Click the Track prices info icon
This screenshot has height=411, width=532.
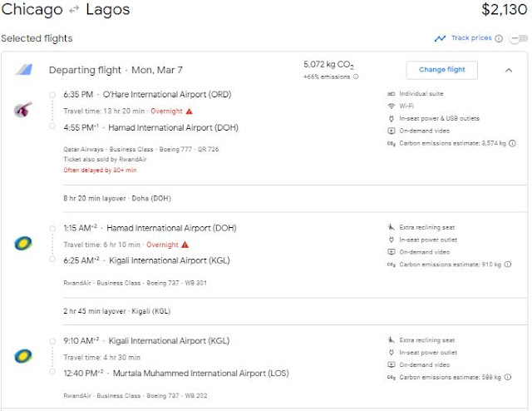coord(499,38)
